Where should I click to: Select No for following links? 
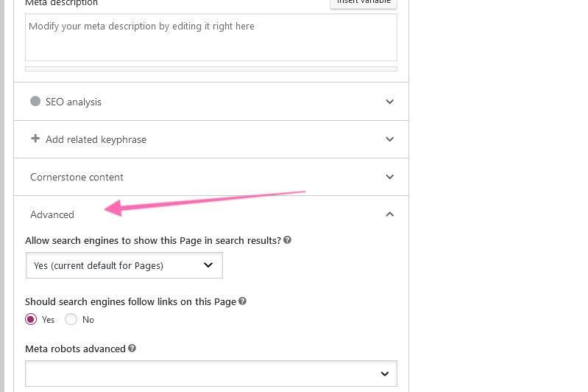click(71, 319)
